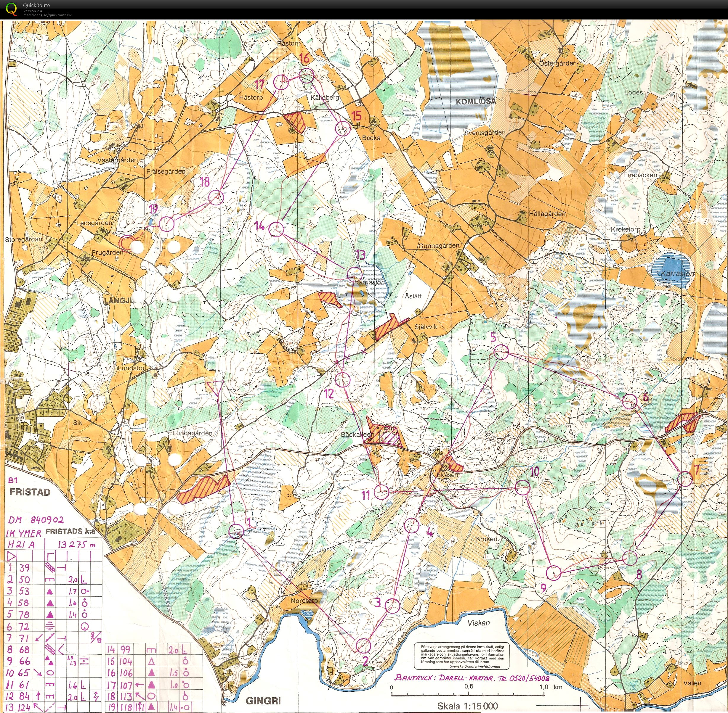Select the Nordtorp label
This screenshot has width=728, height=713.
coord(304,600)
